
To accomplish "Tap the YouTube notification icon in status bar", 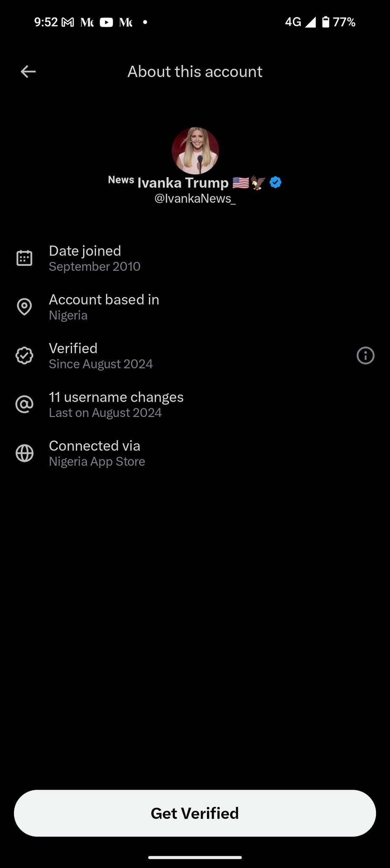I will pos(106,22).
